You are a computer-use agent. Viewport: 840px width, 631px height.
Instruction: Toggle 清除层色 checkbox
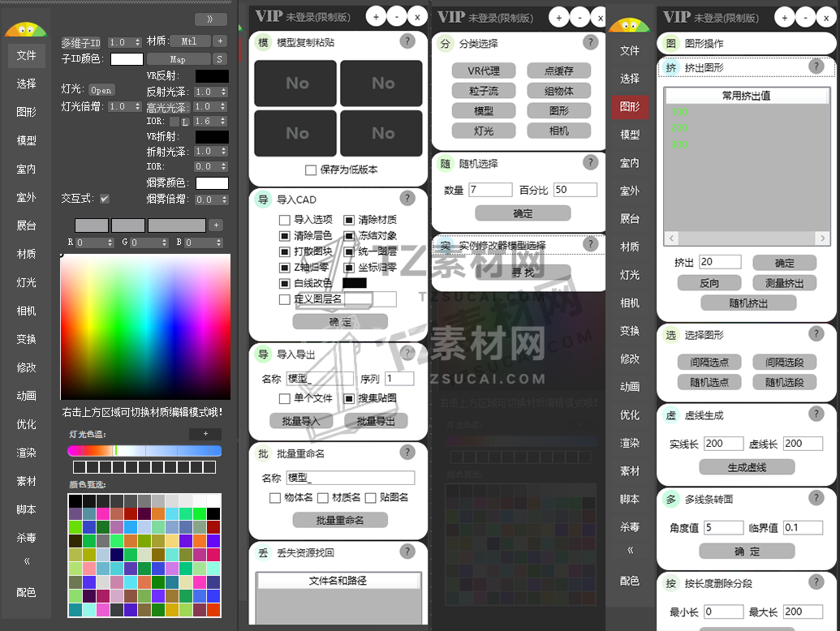coord(285,235)
